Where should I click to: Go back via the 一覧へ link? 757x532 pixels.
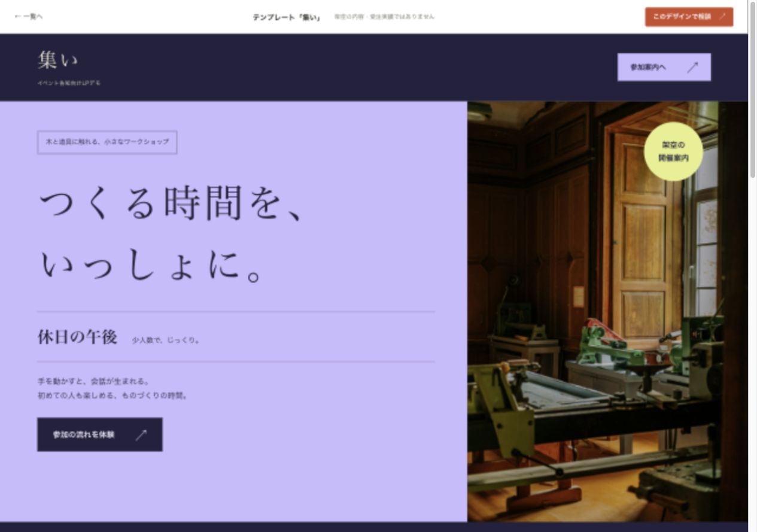[x=29, y=17]
